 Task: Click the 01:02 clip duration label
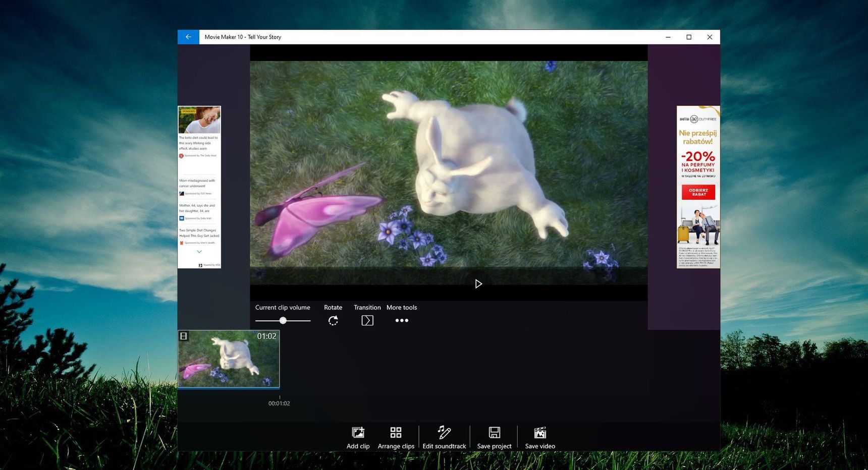click(x=266, y=336)
